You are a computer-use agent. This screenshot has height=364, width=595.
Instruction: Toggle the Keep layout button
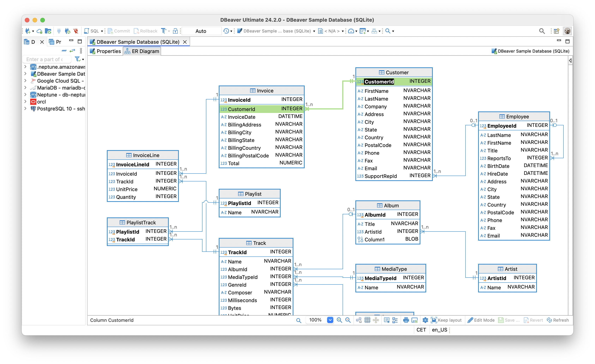446,320
